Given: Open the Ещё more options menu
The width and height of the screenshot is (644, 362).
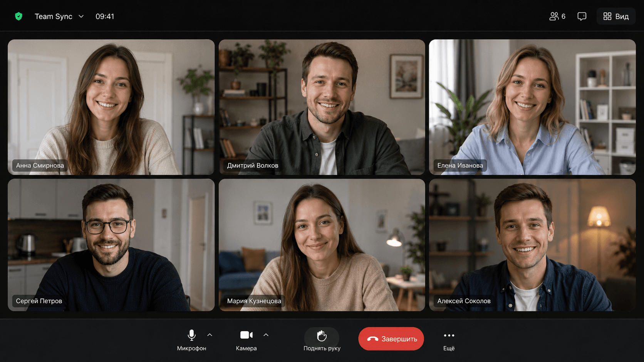Looking at the screenshot, I should tap(449, 340).
